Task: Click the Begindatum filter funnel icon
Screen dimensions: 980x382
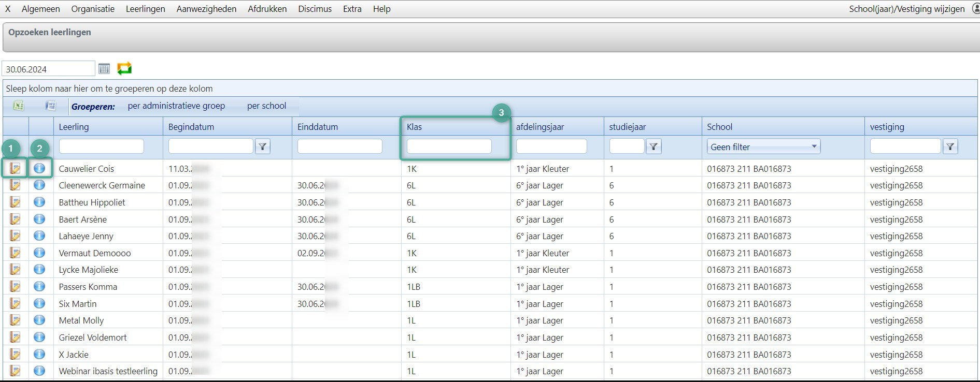Action: pos(263,146)
